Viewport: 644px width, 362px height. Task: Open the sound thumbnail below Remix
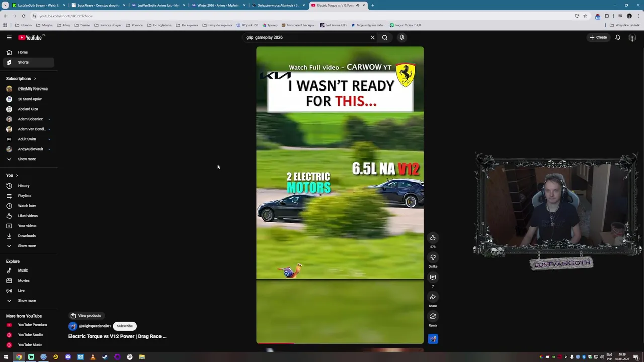tap(433, 339)
